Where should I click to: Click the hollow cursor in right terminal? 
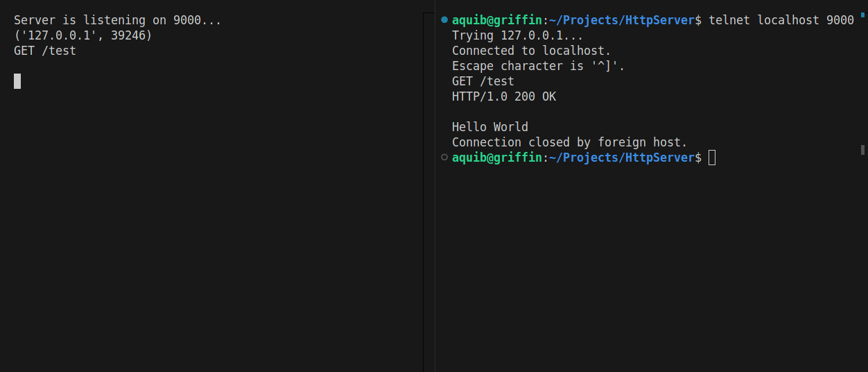click(x=712, y=158)
